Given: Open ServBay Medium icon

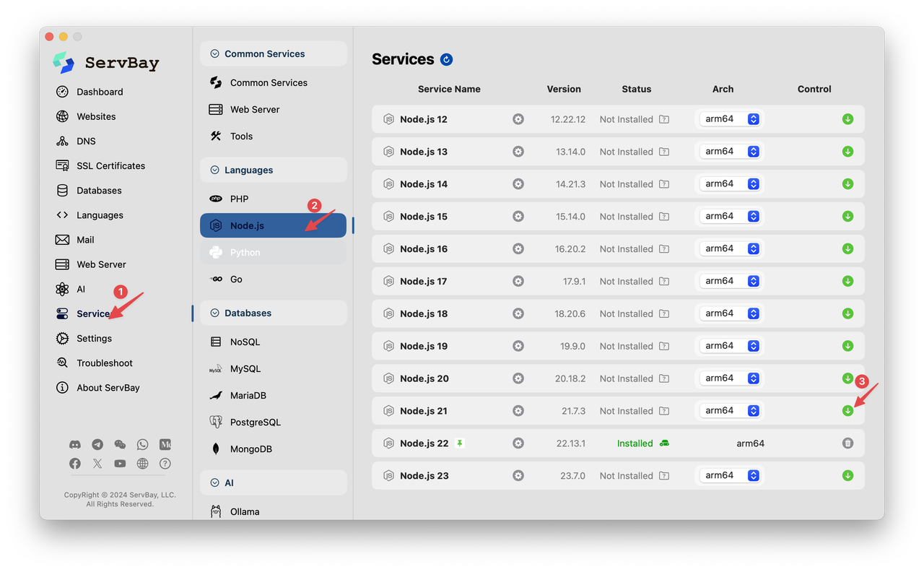Looking at the screenshot, I should [165, 445].
